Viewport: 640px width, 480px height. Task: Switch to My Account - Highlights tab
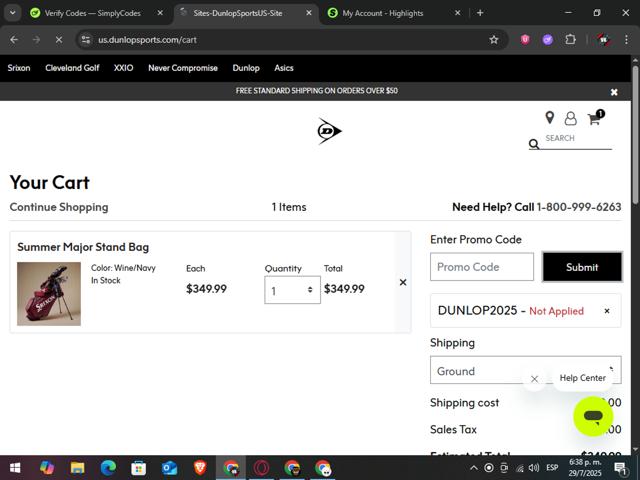click(x=383, y=13)
